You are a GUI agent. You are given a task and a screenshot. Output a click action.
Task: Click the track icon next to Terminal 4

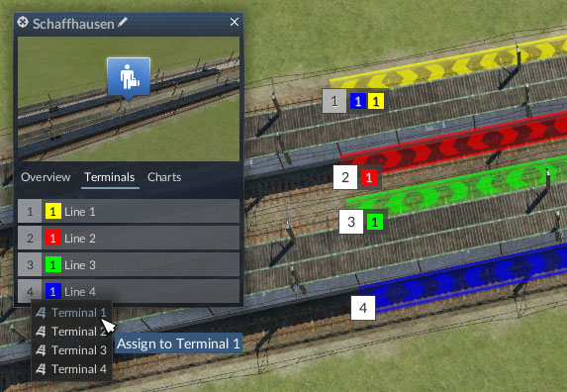(x=41, y=369)
